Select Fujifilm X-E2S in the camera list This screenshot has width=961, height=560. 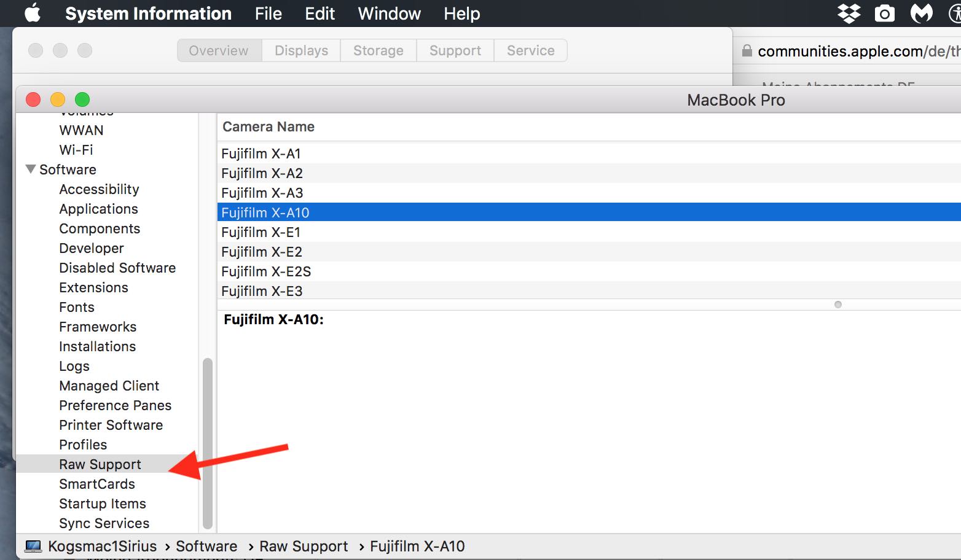(266, 271)
